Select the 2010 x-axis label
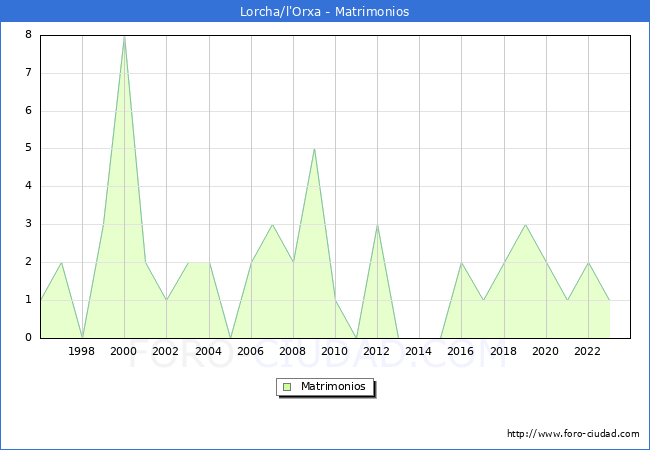This screenshot has width=650, height=450. tap(335, 351)
